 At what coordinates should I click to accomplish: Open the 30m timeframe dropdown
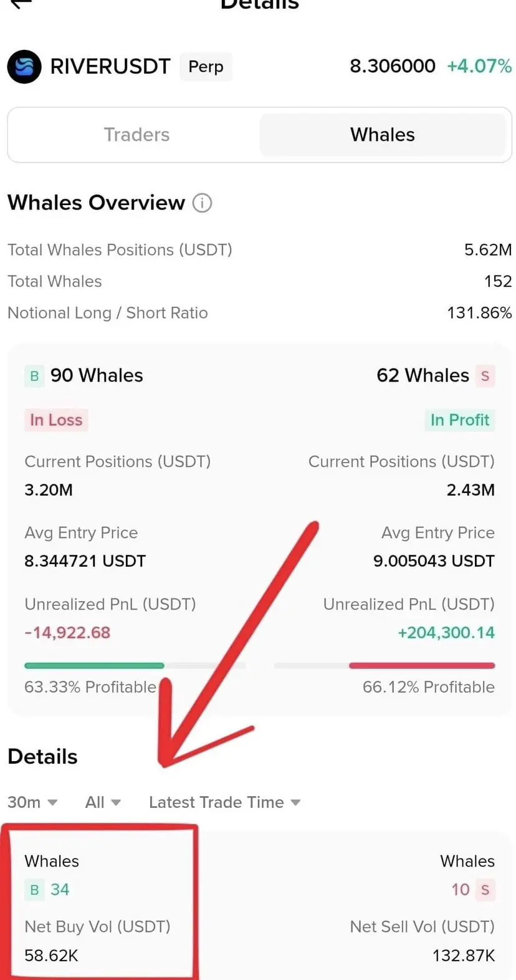tap(32, 802)
